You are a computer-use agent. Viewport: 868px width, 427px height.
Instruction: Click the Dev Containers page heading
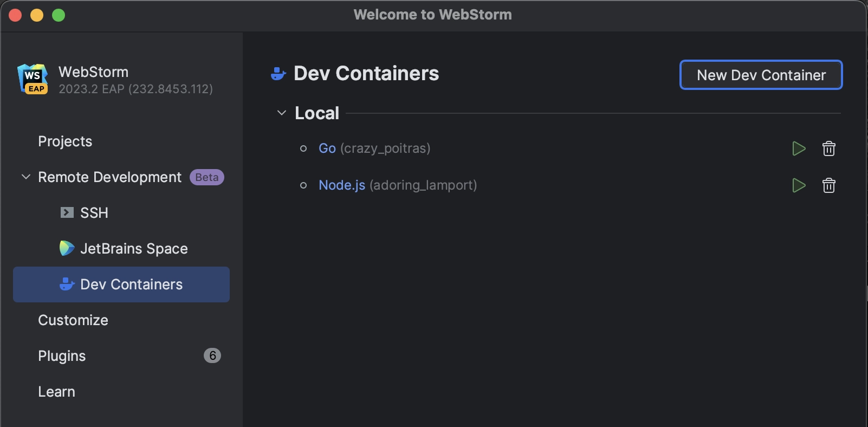pyautogui.click(x=366, y=74)
